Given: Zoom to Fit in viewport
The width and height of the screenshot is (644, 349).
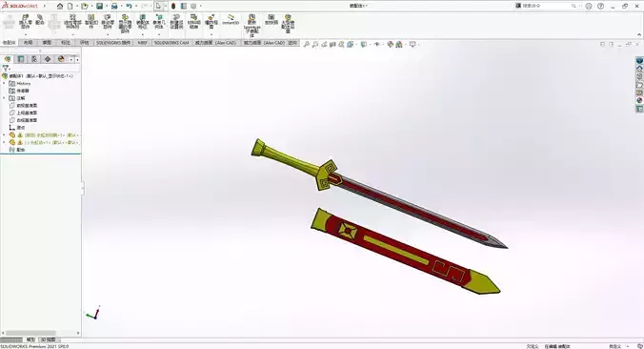Looking at the screenshot, I should pos(306,45).
